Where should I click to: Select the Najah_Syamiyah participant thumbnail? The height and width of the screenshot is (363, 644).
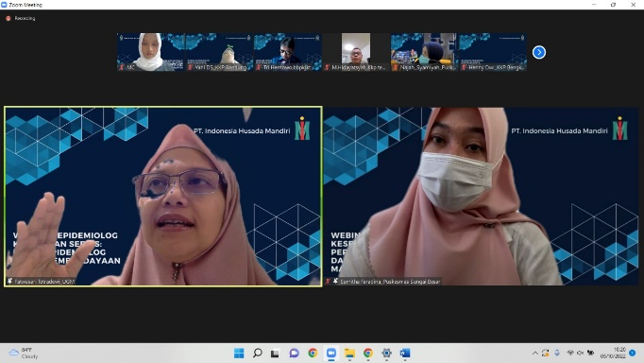[x=424, y=52]
